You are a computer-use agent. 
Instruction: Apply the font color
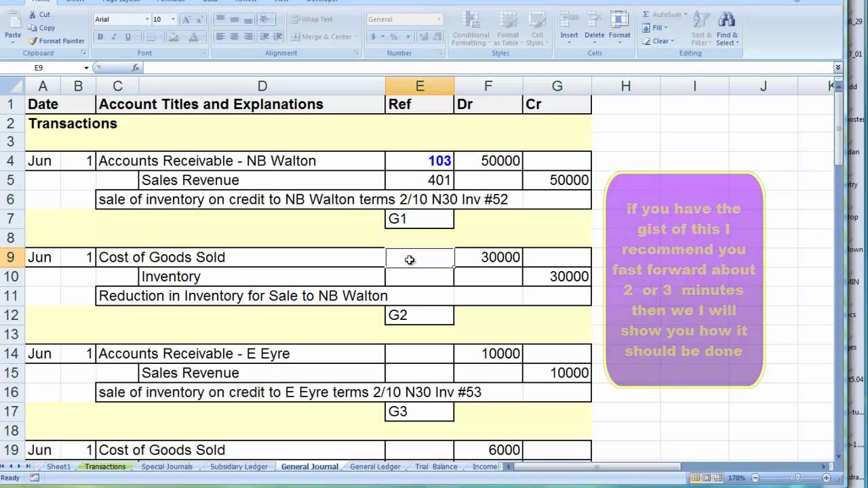tap(194, 37)
